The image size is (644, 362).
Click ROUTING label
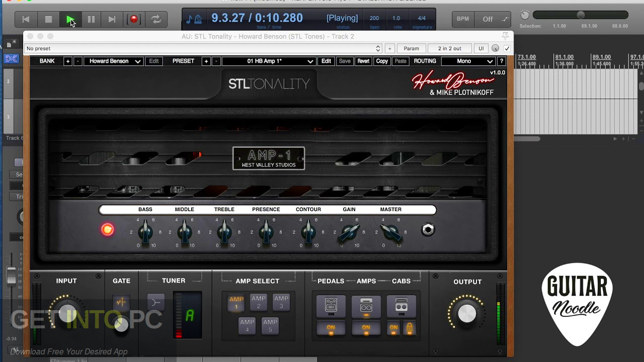425,61
